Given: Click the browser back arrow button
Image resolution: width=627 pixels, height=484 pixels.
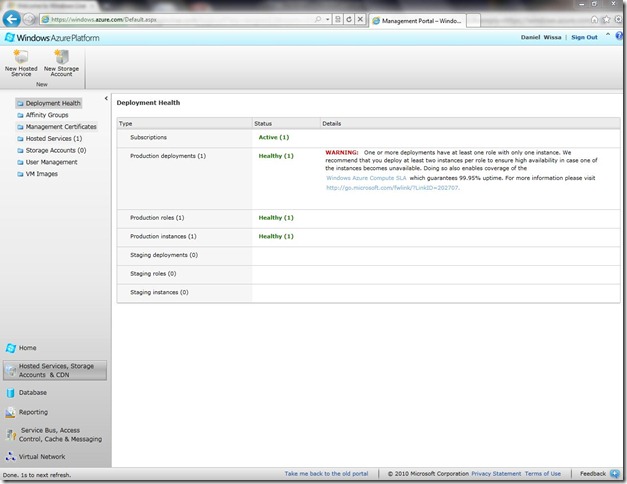Looking at the screenshot, I should point(12,19).
